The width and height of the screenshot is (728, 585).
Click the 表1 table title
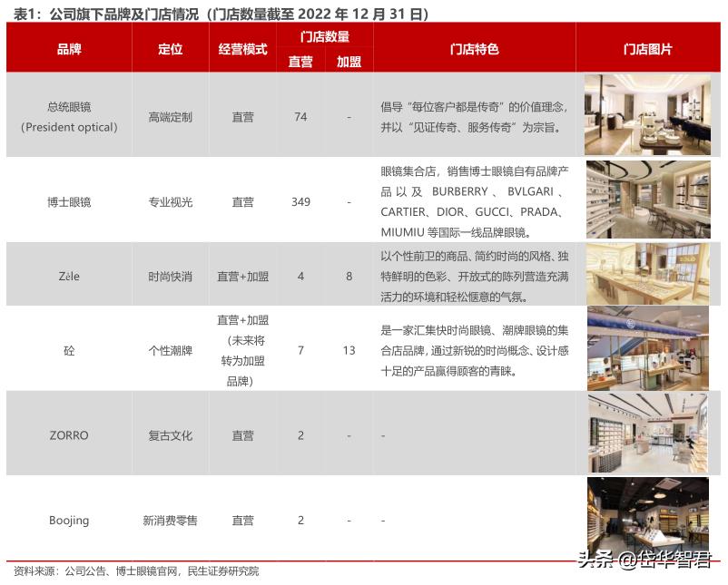(218, 13)
